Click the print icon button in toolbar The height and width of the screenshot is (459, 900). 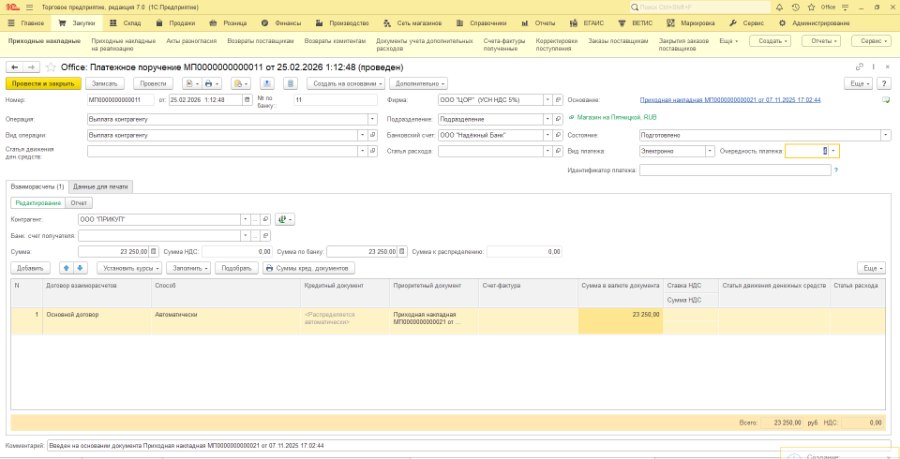pyautogui.click(x=211, y=84)
